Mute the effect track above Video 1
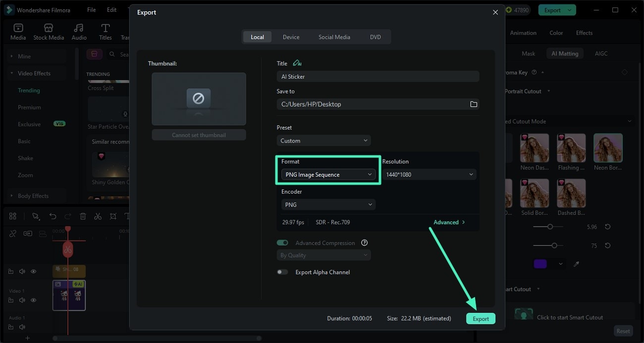The height and width of the screenshot is (343, 644). [x=22, y=271]
